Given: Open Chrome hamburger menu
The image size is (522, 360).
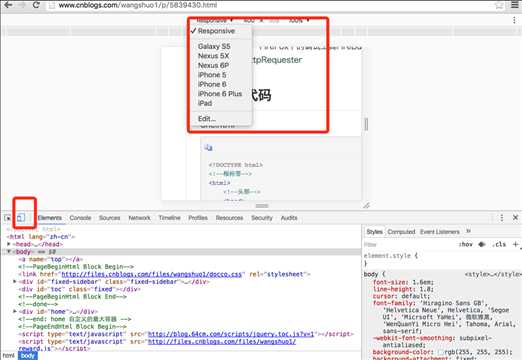Looking at the screenshot, I should [515, 5].
